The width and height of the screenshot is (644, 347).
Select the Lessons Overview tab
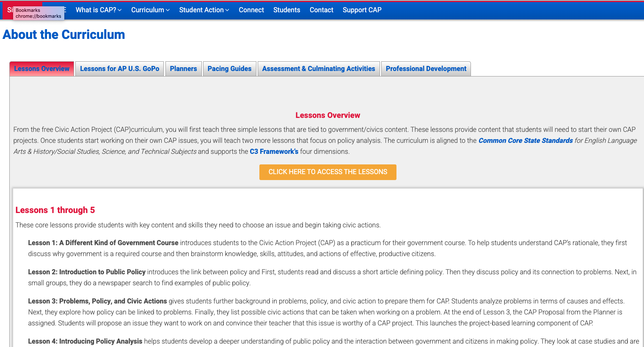click(42, 69)
